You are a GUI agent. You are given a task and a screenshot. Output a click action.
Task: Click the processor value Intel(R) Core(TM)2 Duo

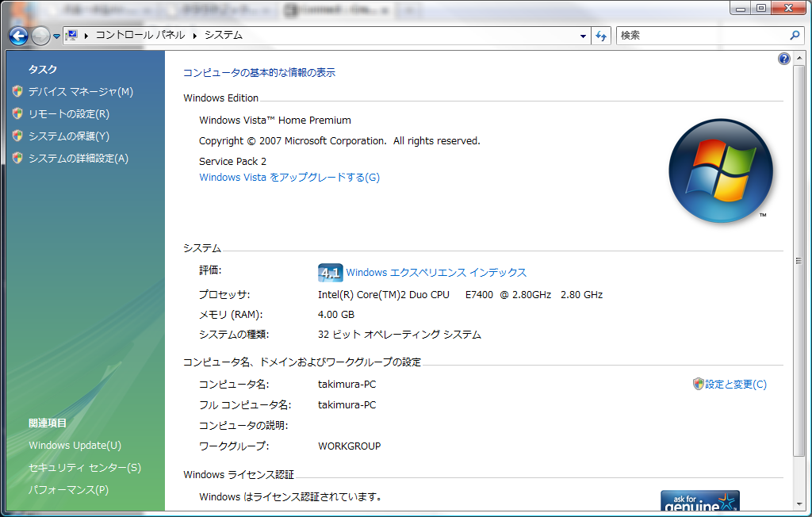pyautogui.click(x=460, y=295)
